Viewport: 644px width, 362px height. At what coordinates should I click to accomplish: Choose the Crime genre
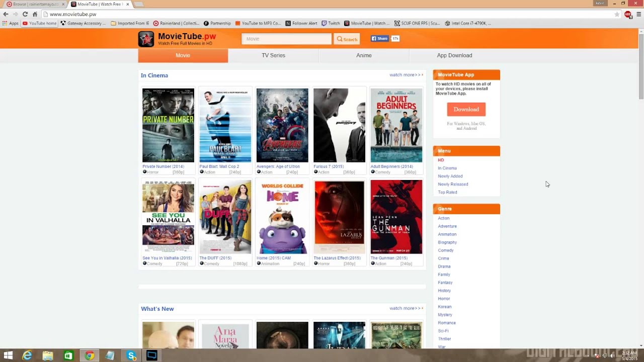click(x=443, y=258)
